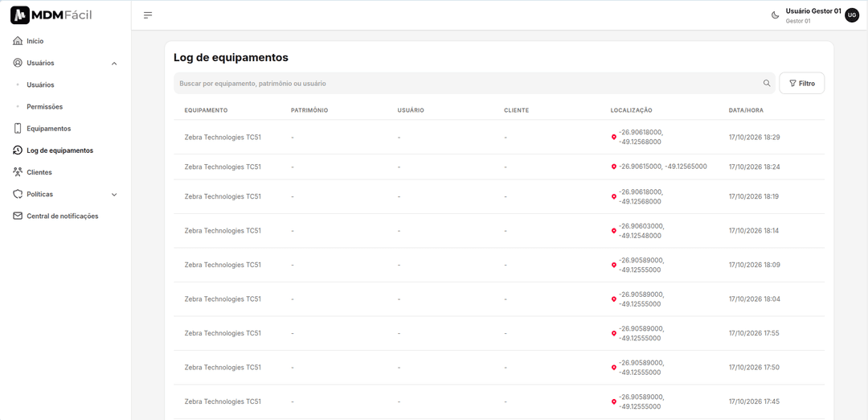This screenshot has height=420, width=868.
Task: Select Zebra Technologies TC51 in 17:45 row
Action: point(223,401)
